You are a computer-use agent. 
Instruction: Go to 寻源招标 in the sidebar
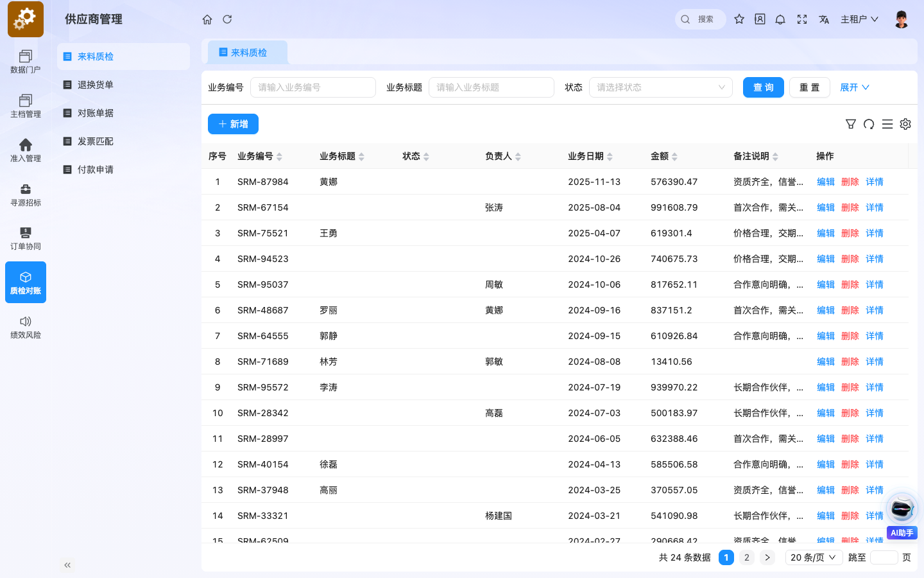tap(26, 195)
